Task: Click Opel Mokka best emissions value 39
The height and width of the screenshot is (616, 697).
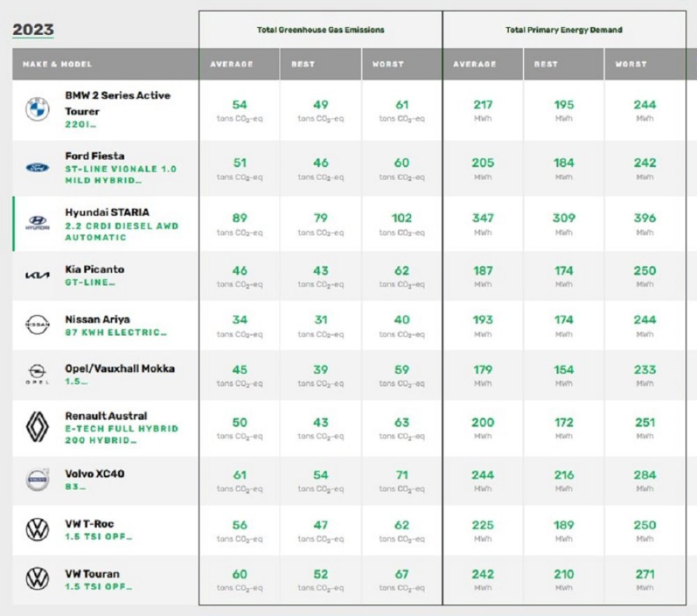Action: [321, 369]
